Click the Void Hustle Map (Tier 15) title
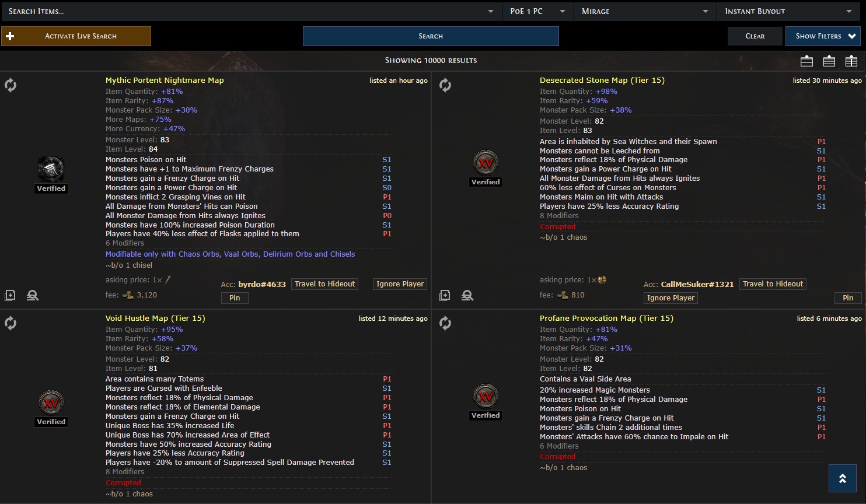This screenshot has width=866, height=504. [x=155, y=318]
